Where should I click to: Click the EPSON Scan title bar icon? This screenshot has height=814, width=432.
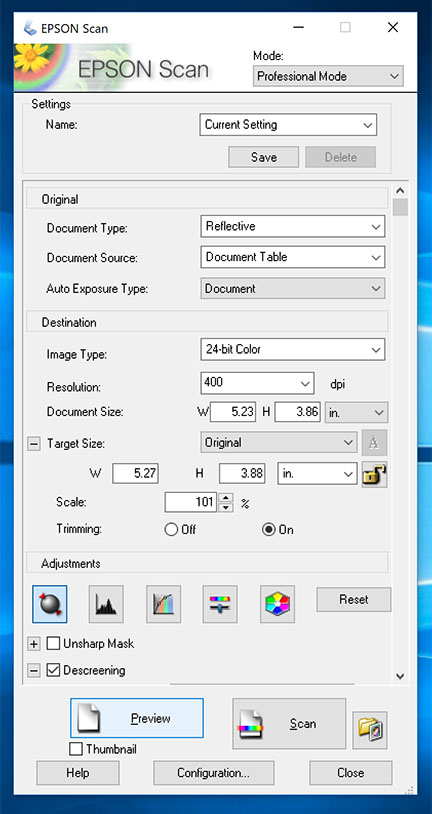[31, 28]
